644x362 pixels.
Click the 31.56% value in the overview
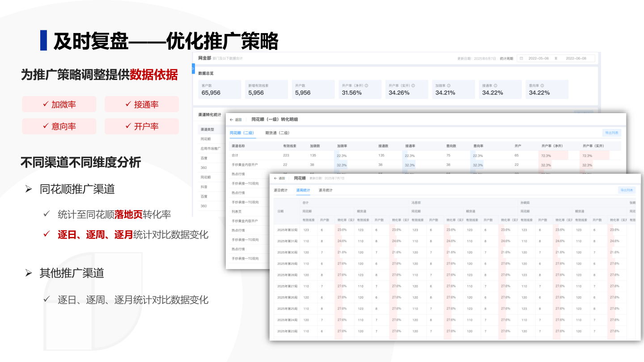click(x=352, y=93)
